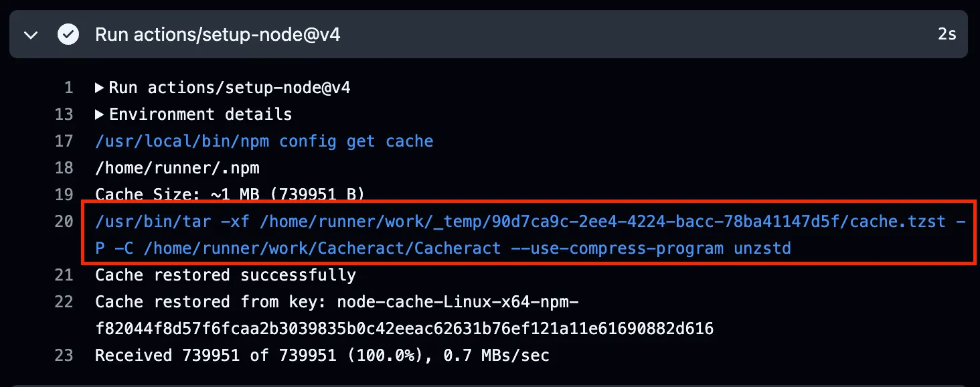Expand the 'Environment details' disclosure triangle
This screenshot has height=387, width=980.
(x=100, y=114)
